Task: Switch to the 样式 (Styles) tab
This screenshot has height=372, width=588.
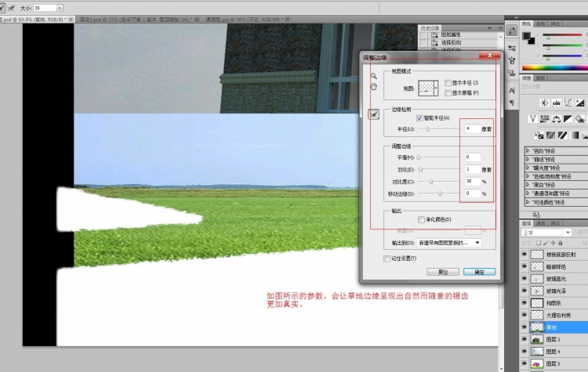Action: (555, 23)
